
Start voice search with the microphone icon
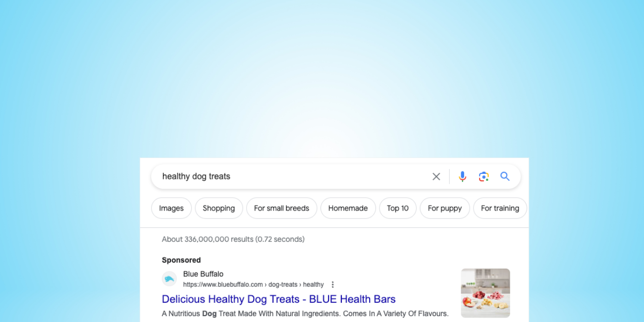tap(462, 176)
